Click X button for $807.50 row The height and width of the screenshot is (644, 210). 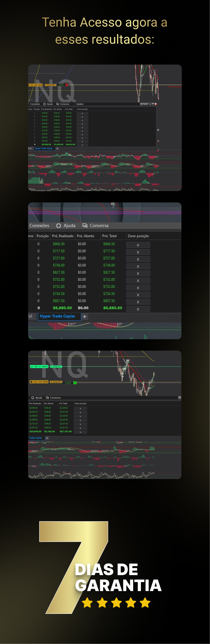point(138,302)
